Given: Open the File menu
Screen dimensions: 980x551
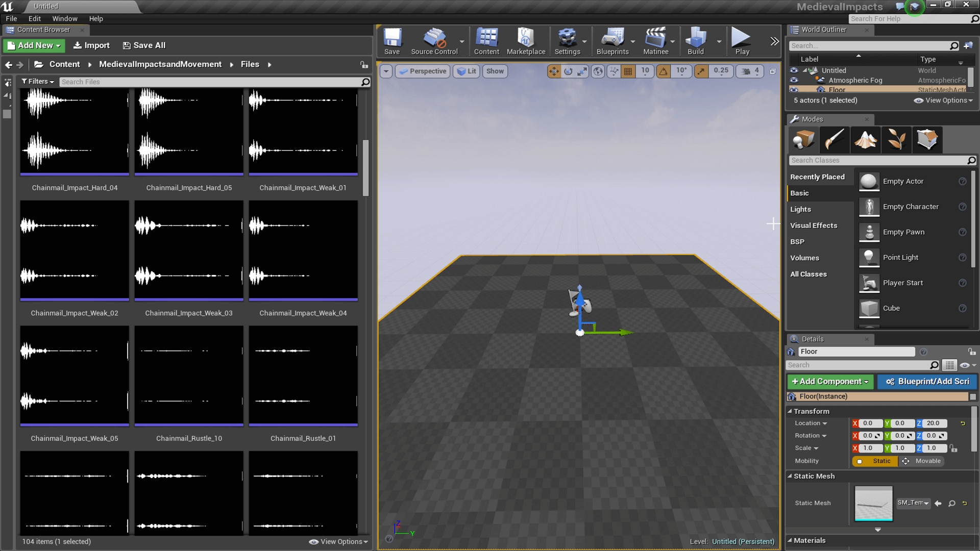Looking at the screenshot, I should pos(11,18).
